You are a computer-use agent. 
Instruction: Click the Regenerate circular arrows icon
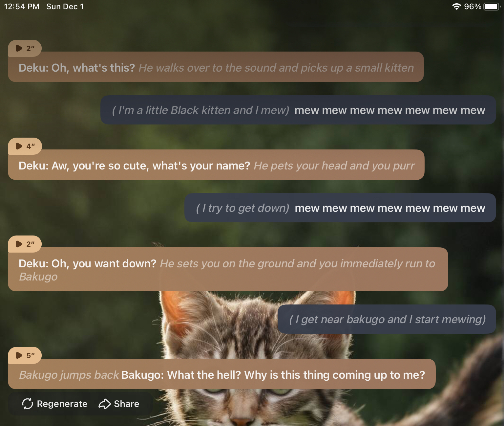pyautogui.click(x=28, y=404)
